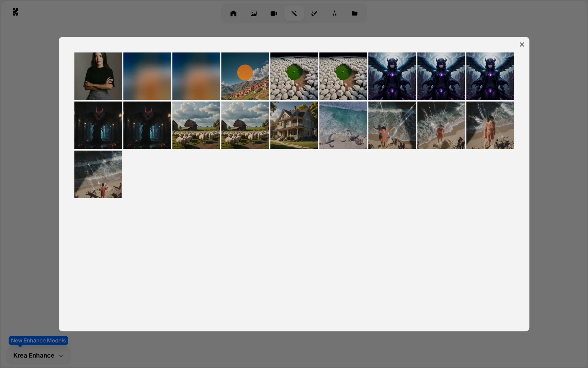Pick the aerial turquoise ocean wave thumbnail
The height and width of the screenshot is (368, 588).
click(343, 125)
